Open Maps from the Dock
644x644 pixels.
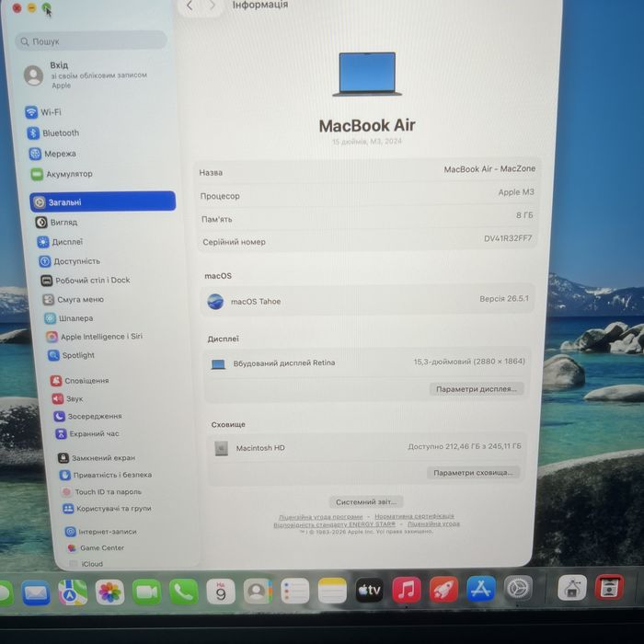click(x=73, y=592)
